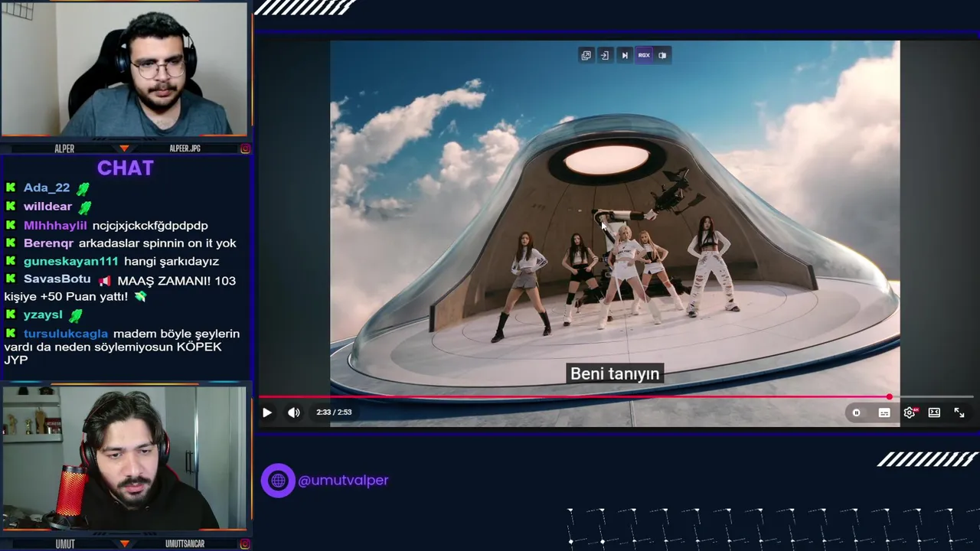The image size is (980, 551).
Task: Click the unplayed grey end of the timeline
Action: [933, 396]
